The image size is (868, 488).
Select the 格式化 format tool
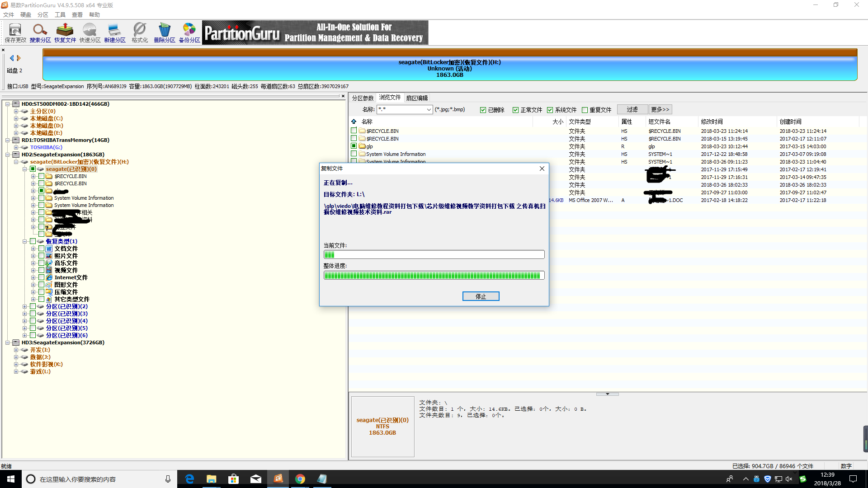coord(140,33)
